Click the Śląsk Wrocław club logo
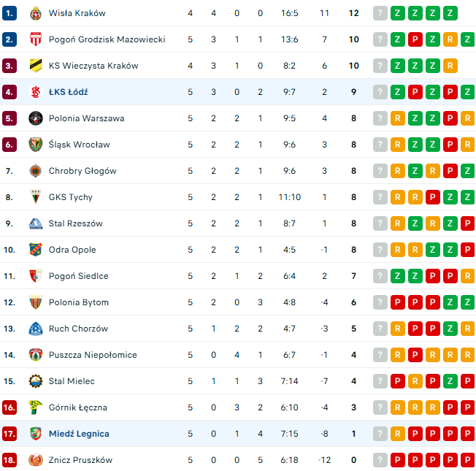The image size is (476, 471). pos(35,145)
